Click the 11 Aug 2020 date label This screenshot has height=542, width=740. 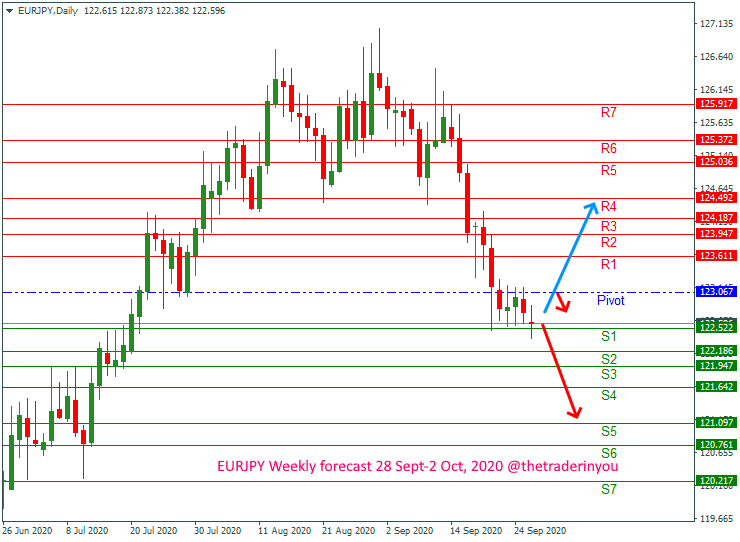click(x=285, y=531)
